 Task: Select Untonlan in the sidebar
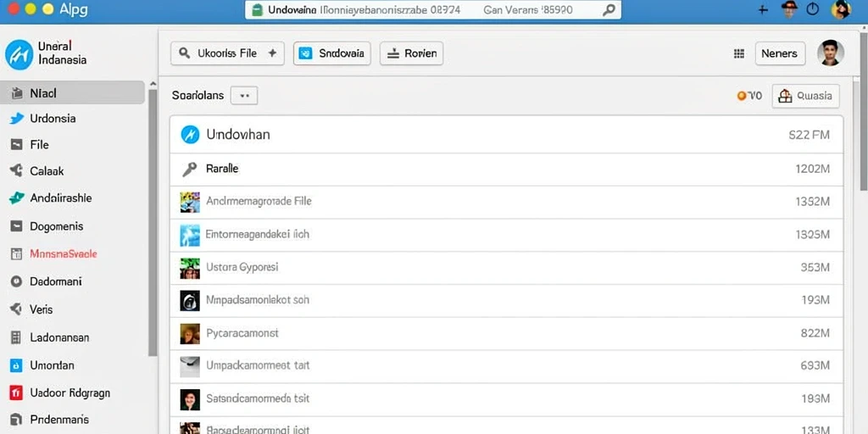(52, 365)
